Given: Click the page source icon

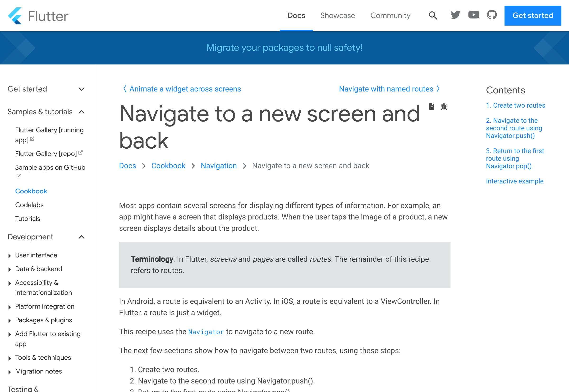Looking at the screenshot, I should 432,107.
